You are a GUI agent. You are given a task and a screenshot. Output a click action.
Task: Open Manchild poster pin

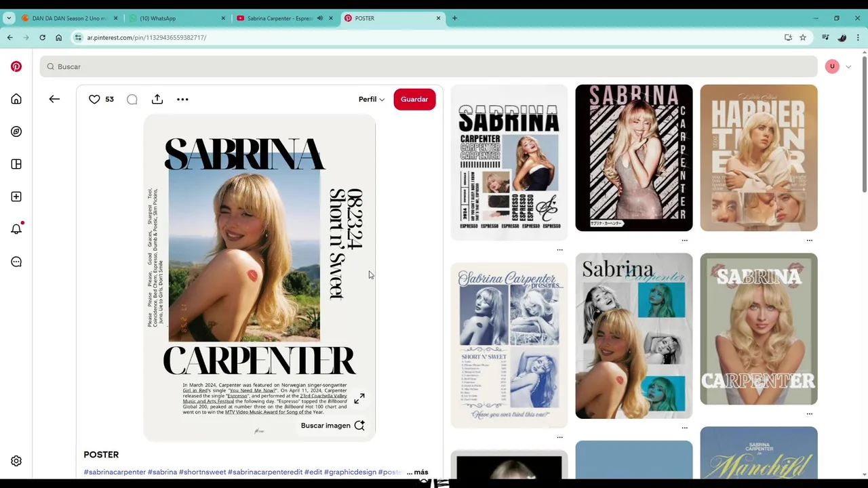pyautogui.click(x=759, y=453)
